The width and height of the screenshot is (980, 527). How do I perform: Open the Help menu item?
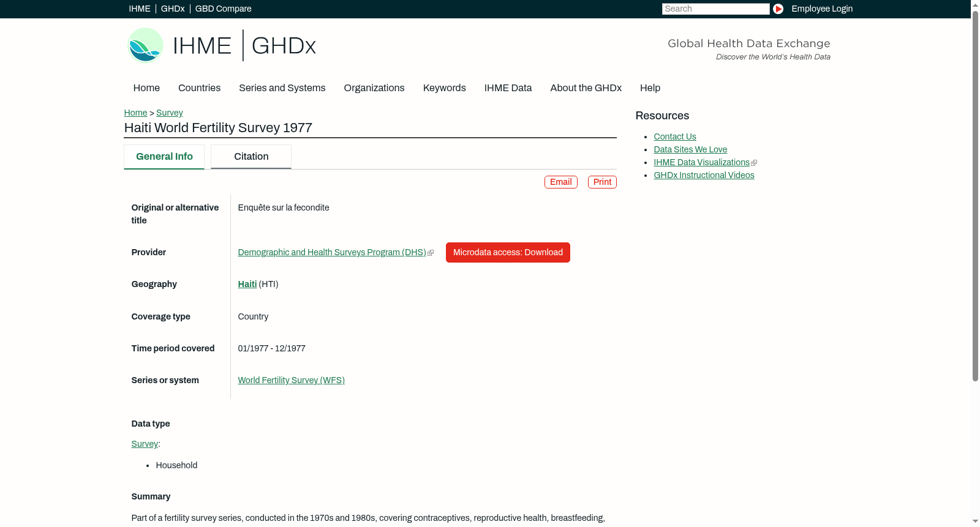pyautogui.click(x=650, y=88)
